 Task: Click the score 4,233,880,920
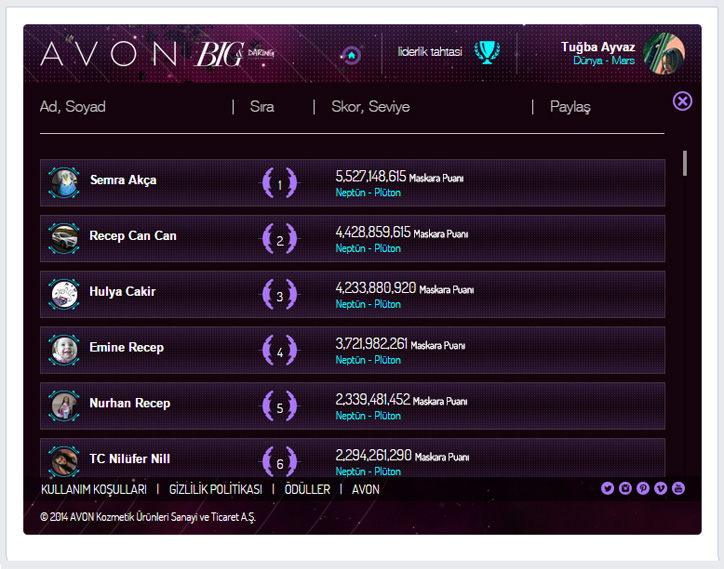pyautogui.click(x=376, y=288)
